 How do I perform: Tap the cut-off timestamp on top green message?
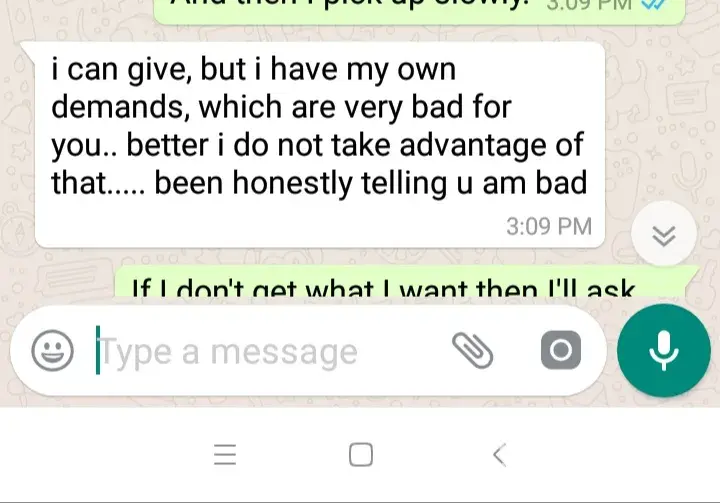(x=589, y=5)
